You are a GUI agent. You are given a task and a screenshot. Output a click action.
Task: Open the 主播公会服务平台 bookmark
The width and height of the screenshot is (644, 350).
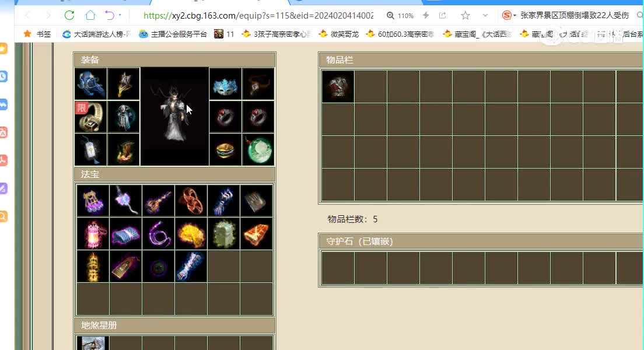[173, 34]
